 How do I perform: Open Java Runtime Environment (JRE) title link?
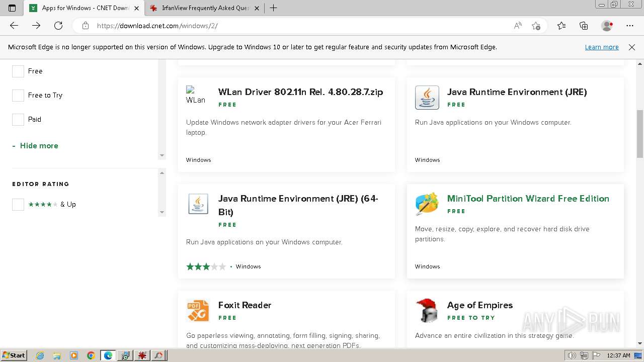pyautogui.click(x=517, y=92)
